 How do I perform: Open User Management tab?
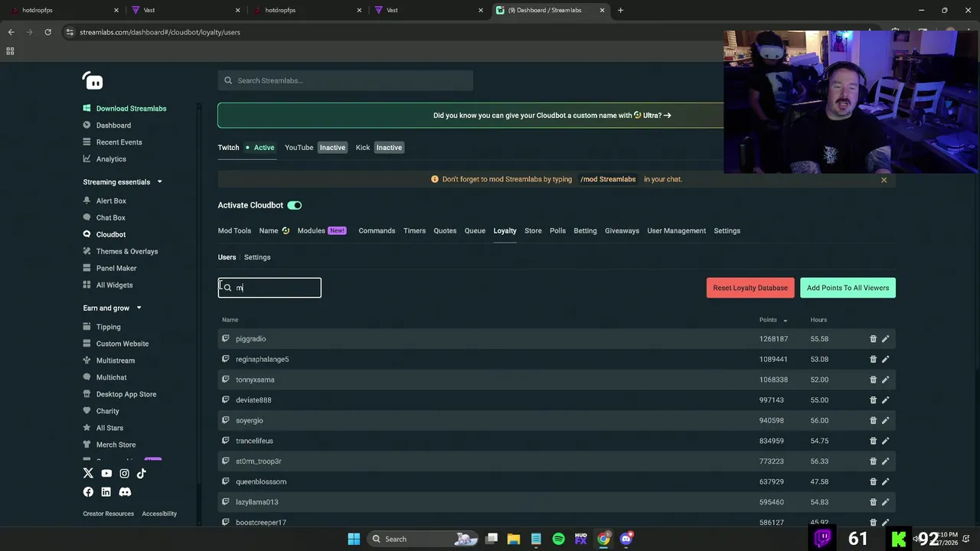pyautogui.click(x=676, y=231)
